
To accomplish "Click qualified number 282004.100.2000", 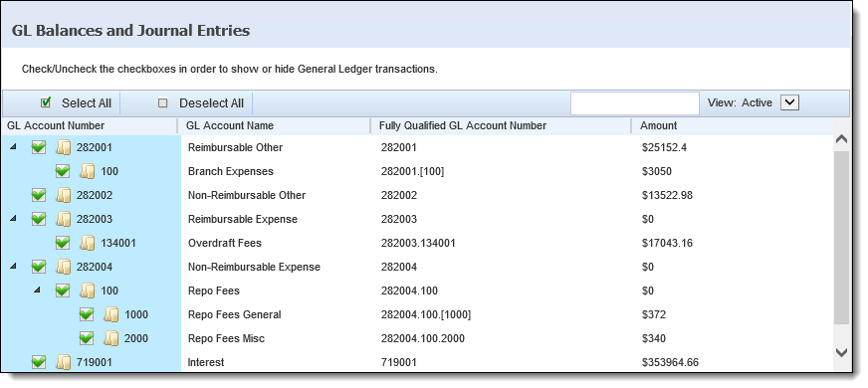I will 423,338.
